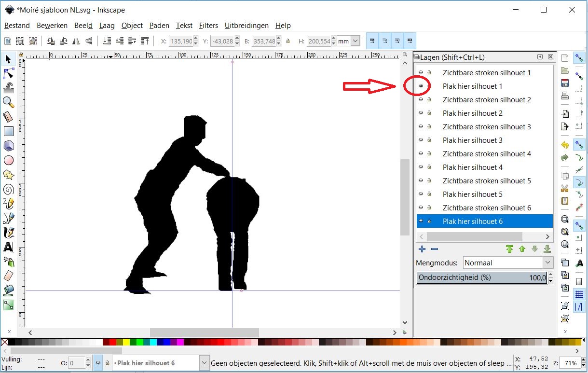This screenshot has height=373, width=588.
Task: Select the Star and polygon tool
Action: [9, 174]
